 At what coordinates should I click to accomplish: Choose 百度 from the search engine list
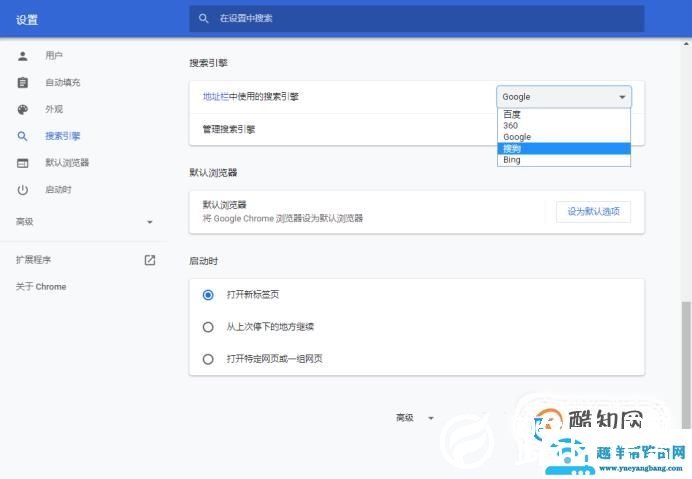(x=564, y=114)
